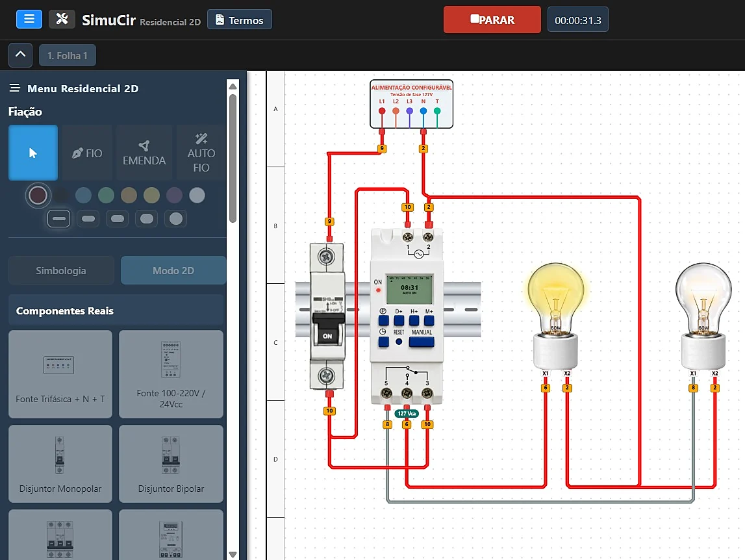Viewport: 745px width, 560px height.
Task: Stop the simulation with PARAR
Action: point(492,20)
